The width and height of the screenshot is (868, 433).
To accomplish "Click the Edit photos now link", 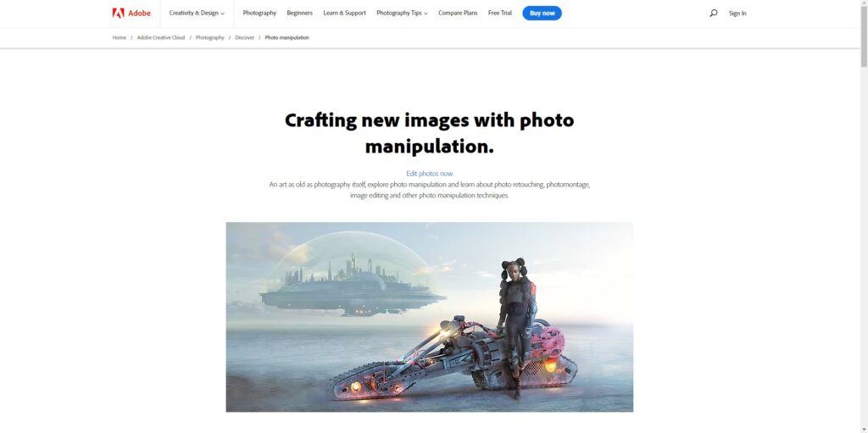I will click(x=430, y=174).
